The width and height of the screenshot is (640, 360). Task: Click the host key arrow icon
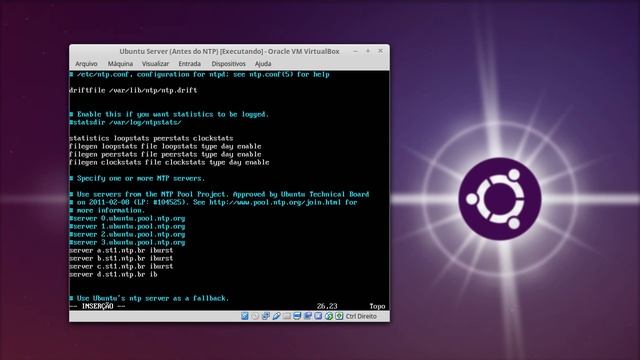[339, 316]
